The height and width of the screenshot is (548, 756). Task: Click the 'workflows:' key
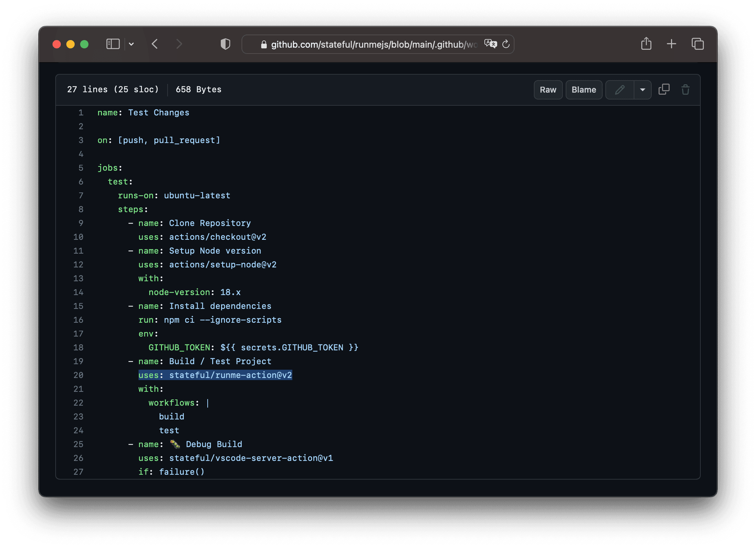coord(174,403)
